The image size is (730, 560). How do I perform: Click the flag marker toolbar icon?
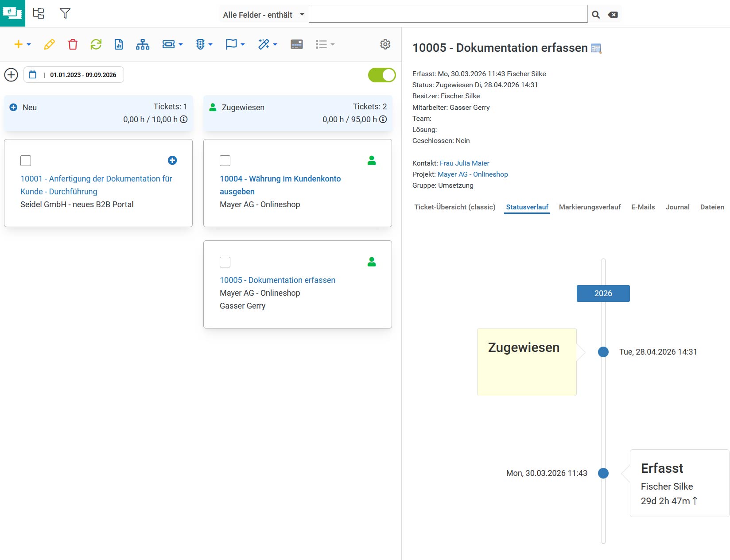point(231,44)
